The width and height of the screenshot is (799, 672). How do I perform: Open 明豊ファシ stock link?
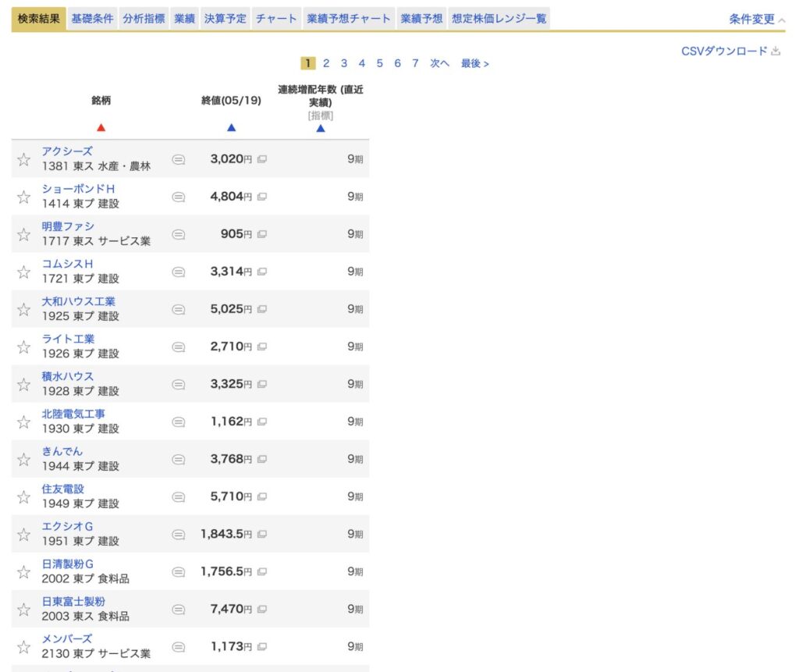coord(68,226)
